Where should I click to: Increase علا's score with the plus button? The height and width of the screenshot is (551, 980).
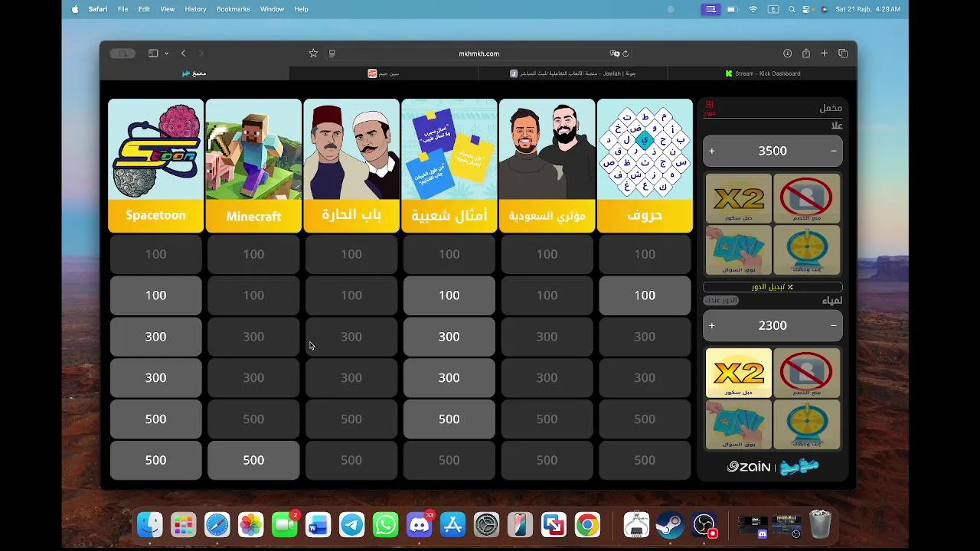712,152
